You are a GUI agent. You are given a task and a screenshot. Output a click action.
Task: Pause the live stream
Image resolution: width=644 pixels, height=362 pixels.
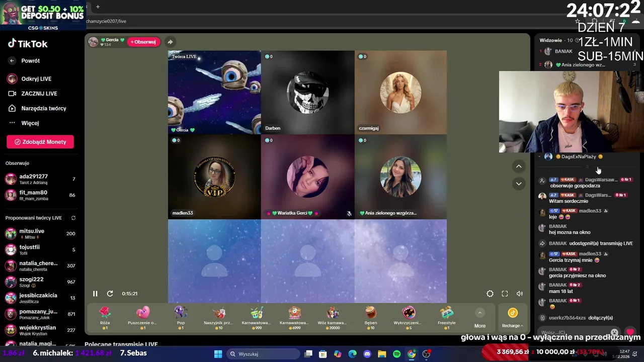pos(95,294)
